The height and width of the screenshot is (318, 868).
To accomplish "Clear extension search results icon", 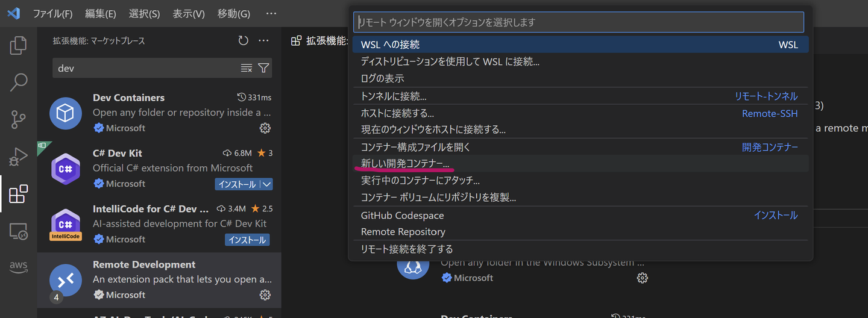I will (247, 68).
